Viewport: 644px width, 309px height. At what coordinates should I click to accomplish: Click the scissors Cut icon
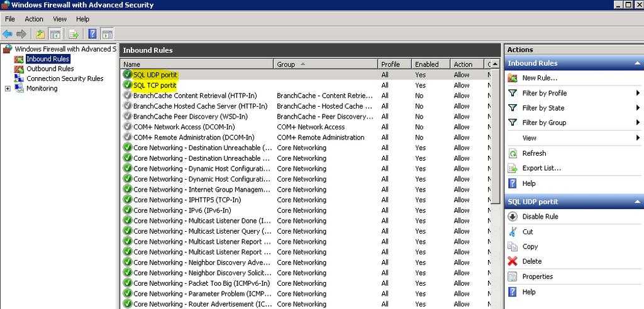click(513, 232)
